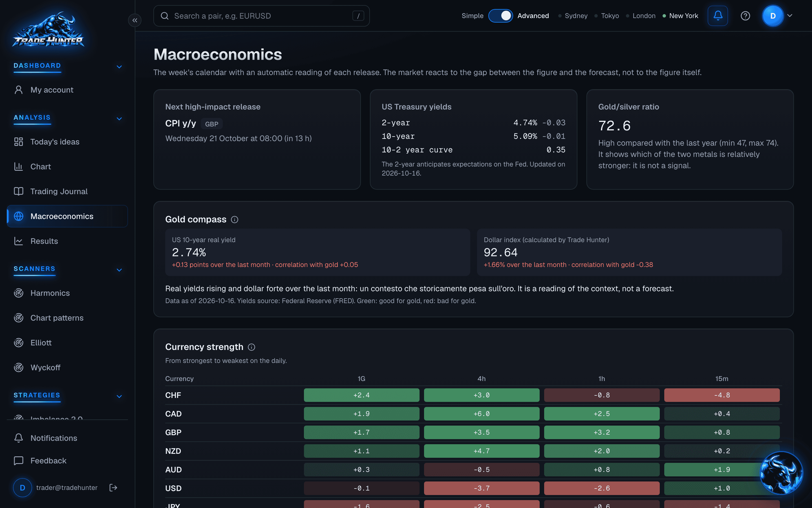Image resolution: width=812 pixels, height=508 pixels.
Task: Select Macroeconomics in sidebar
Action: (67, 216)
